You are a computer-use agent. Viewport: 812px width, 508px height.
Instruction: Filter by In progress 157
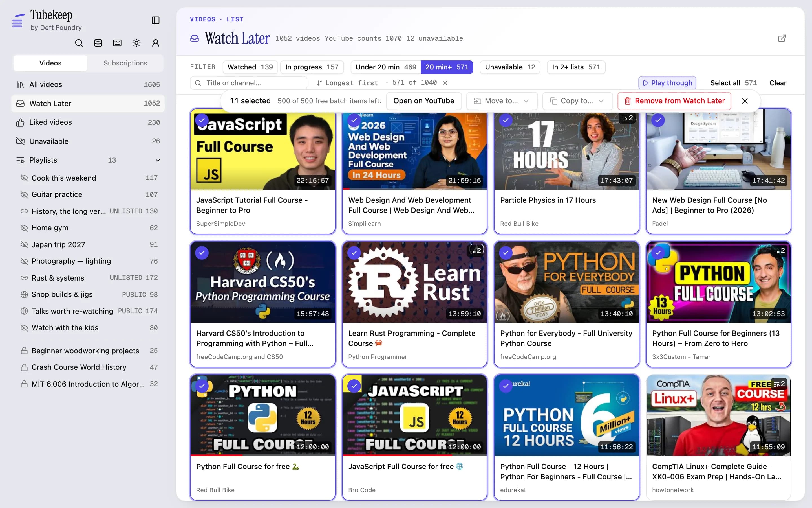coord(312,67)
